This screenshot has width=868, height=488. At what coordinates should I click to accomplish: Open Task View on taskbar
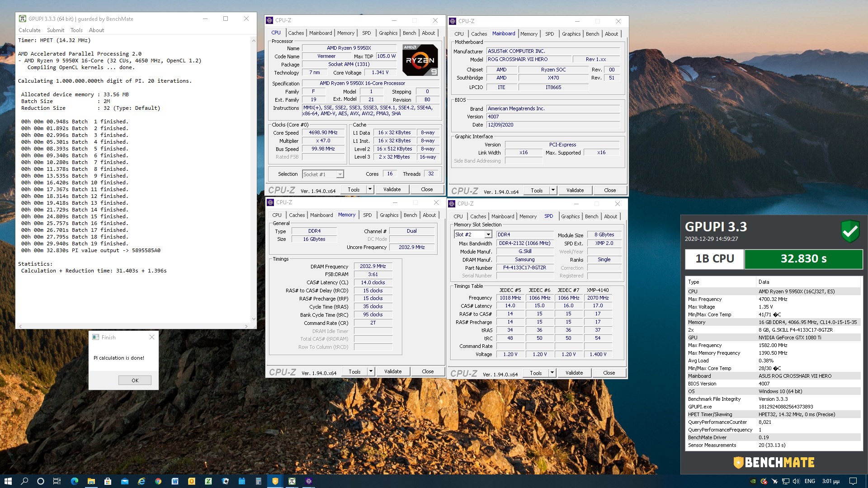57,481
